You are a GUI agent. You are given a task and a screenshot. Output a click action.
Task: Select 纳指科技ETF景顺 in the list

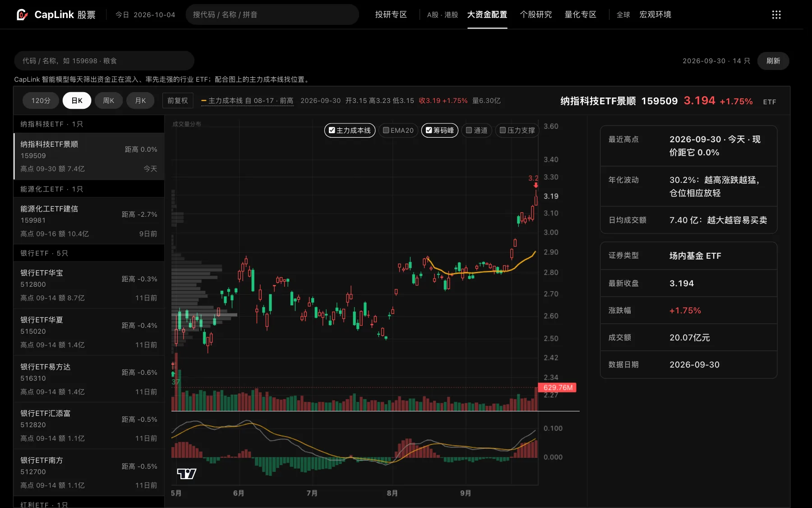click(x=89, y=156)
